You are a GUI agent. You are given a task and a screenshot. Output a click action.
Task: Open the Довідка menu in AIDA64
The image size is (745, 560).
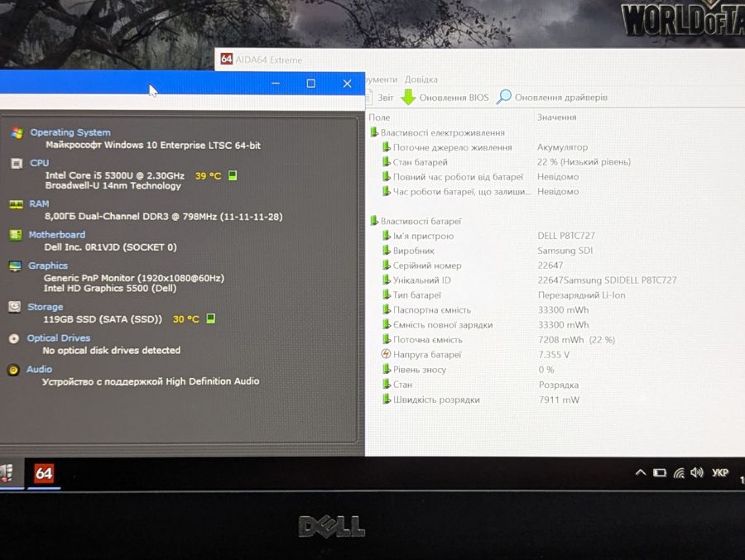click(421, 79)
